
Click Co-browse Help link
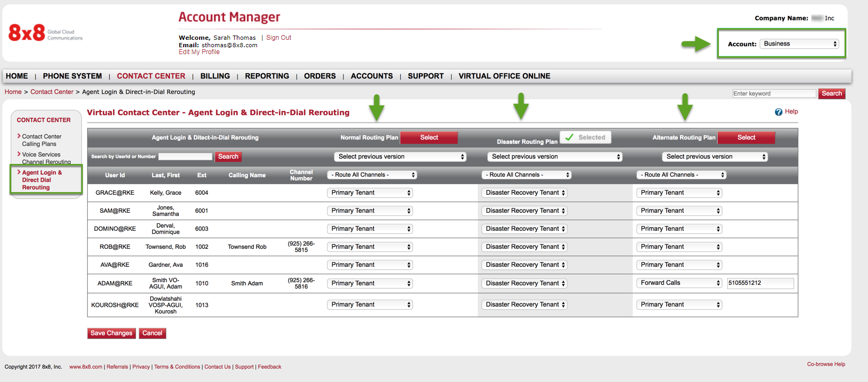[826, 364]
